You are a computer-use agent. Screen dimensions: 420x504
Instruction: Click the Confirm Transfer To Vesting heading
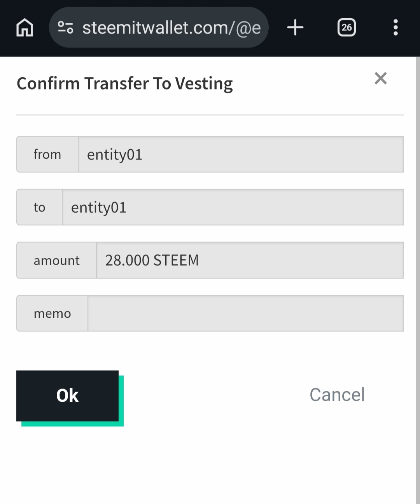click(x=125, y=84)
